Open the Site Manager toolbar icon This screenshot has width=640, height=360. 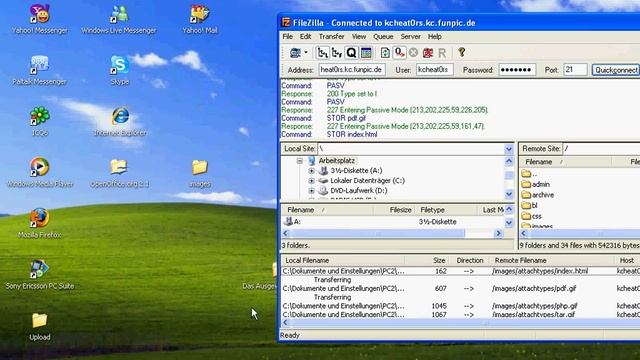pyautogui.click(x=295, y=53)
